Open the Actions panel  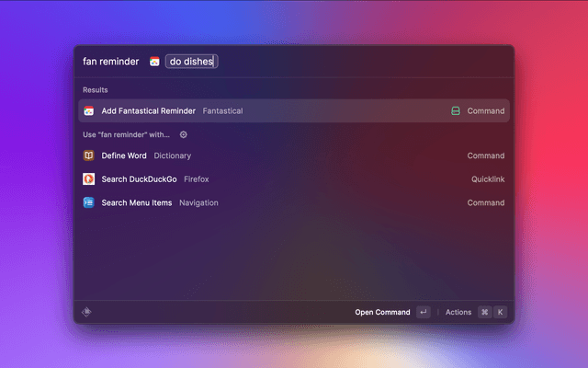(x=458, y=312)
